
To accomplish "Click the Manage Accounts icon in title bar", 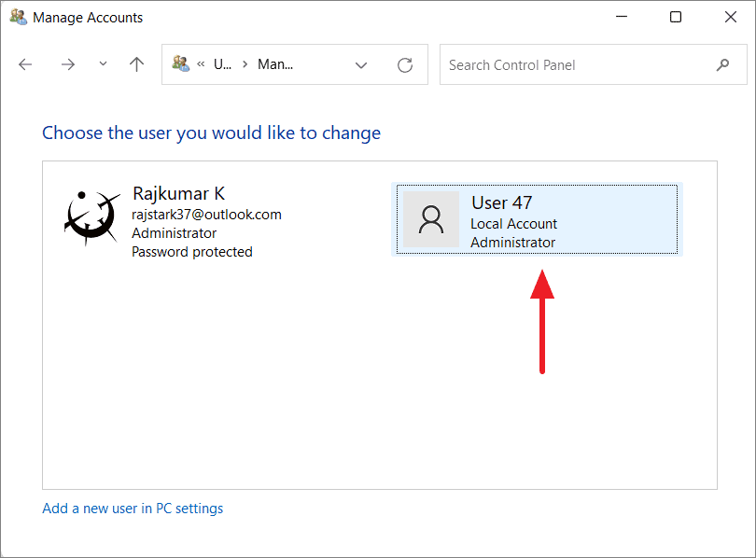I will (x=17, y=17).
